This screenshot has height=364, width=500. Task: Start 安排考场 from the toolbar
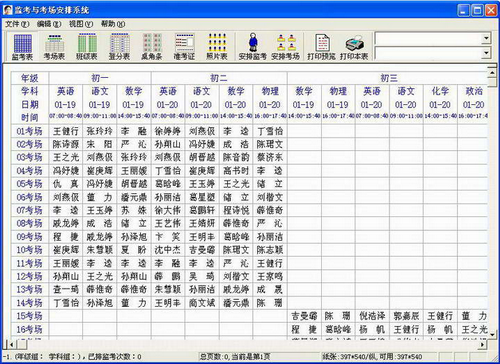coord(285,47)
